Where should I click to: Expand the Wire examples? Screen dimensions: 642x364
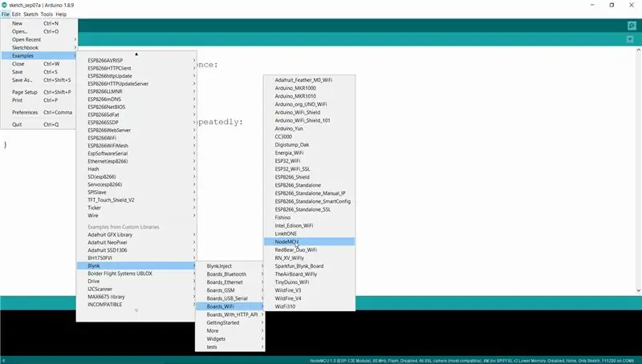pyautogui.click(x=136, y=216)
